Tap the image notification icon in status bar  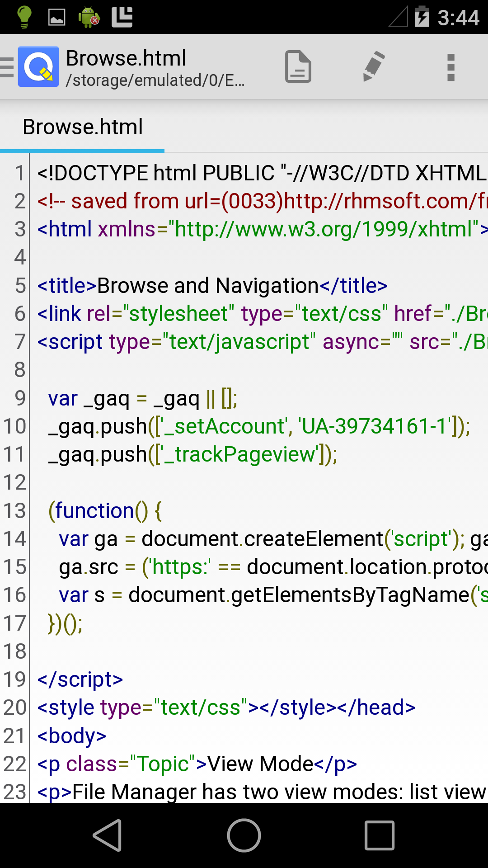(x=57, y=17)
